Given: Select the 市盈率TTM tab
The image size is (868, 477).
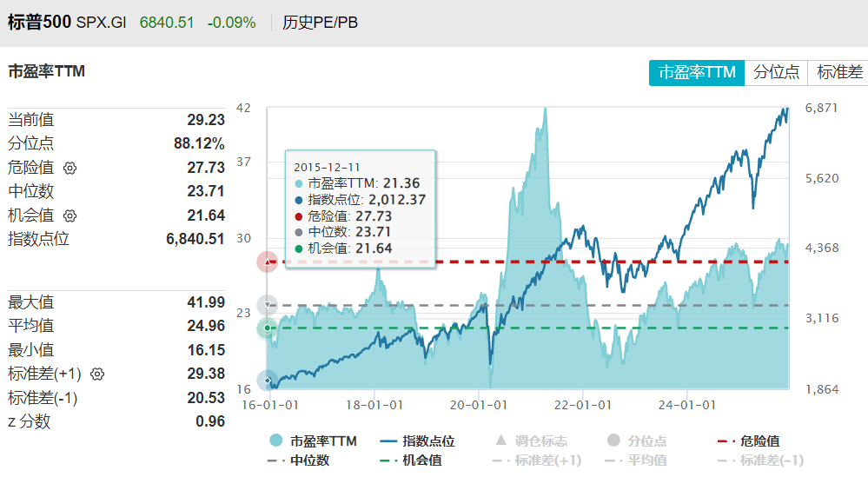Looking at the screenshot, I should [x=697, y=72].
